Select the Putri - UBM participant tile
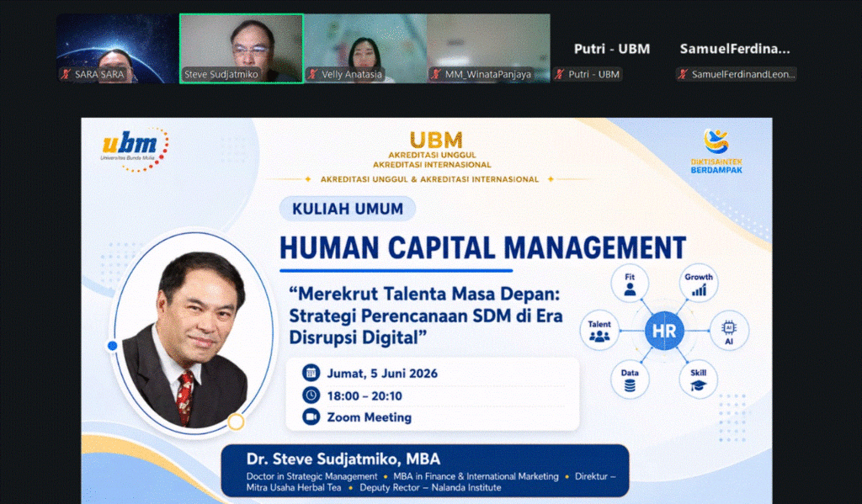The height and width of the screenshot is (504, 862). click(x=612, y=48)
